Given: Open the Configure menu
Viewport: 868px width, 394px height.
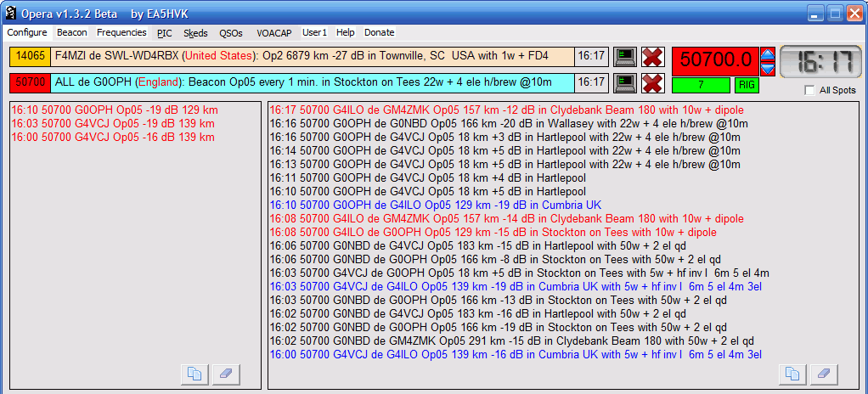Looking at the screenshot, I should coord(27,32).
